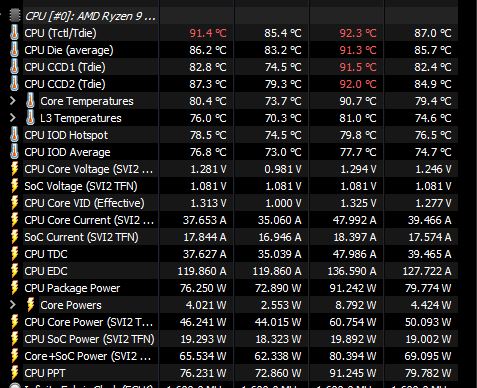Image resolution: width=477 pixels, height=388 pixels.
Task: Select the SoC Current (SVI2 TFN) label
Action: point(81,237)
